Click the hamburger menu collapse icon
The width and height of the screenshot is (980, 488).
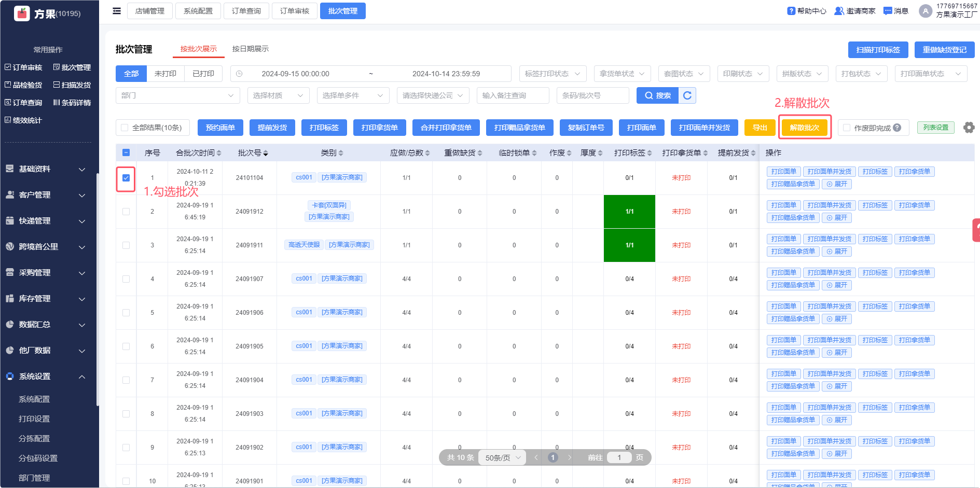click(117, 11)
